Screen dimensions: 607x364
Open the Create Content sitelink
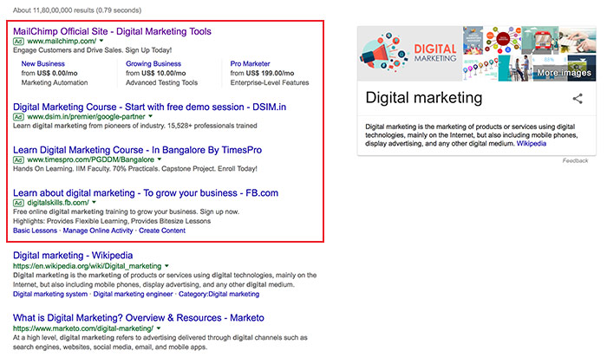tap(162, 231)
